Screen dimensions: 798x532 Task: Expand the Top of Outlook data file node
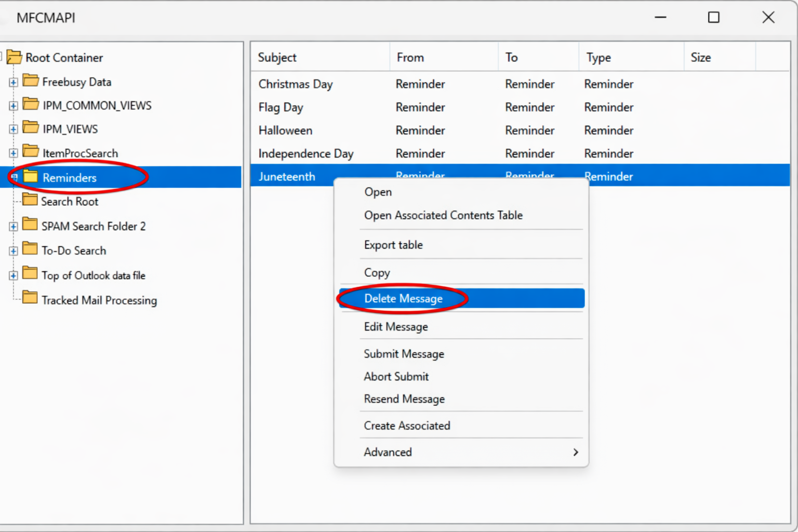[x=12, y=276]
